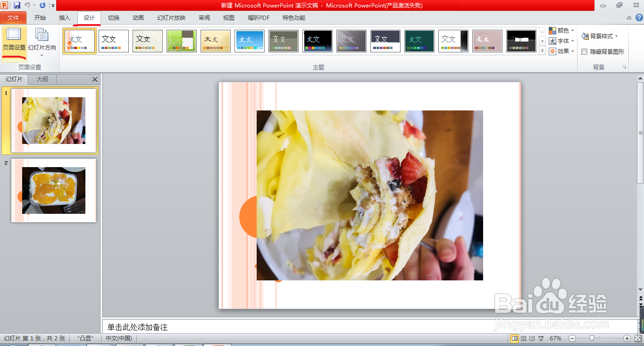Apply the dark teal theme thumbnail

tap(419, 41)
